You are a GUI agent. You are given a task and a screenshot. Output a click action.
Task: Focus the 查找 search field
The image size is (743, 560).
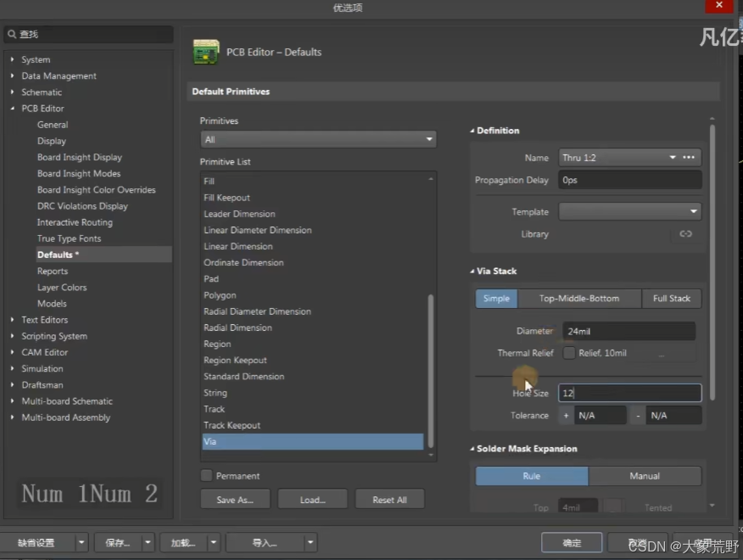click(x=88, y=34)
